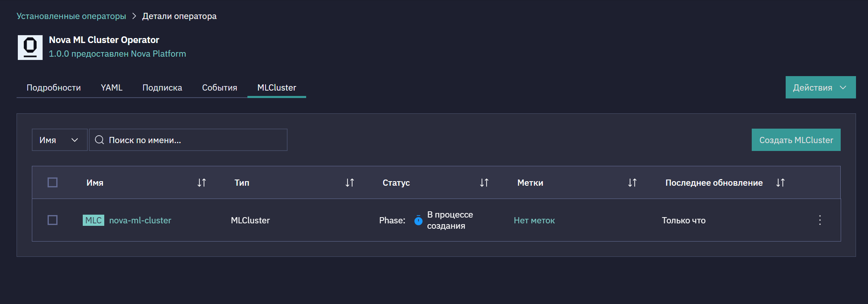Click the Детали оператора breadcrumb text
This screenshot has height=304, width=868.
click(x=180, y=16)
